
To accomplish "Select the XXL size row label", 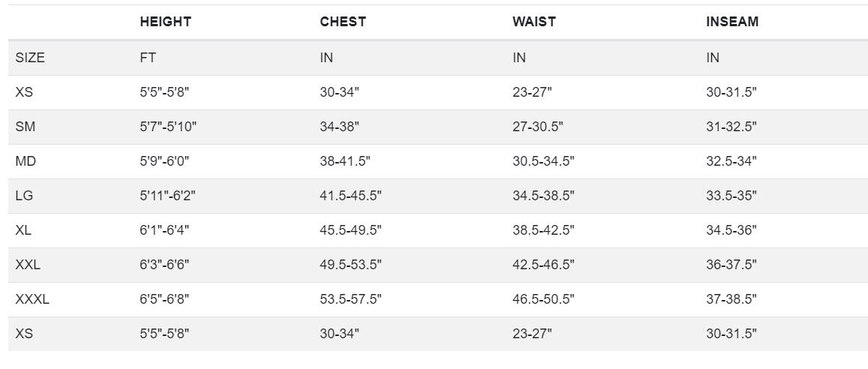I will (28, 265).
